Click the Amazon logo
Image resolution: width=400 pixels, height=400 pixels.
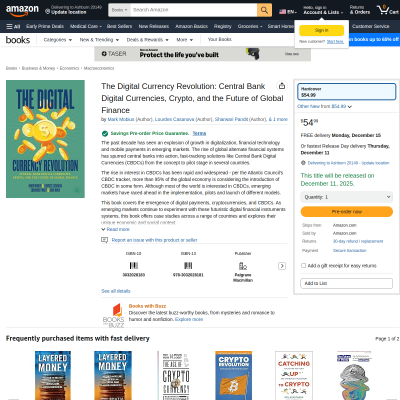(22, 10)
